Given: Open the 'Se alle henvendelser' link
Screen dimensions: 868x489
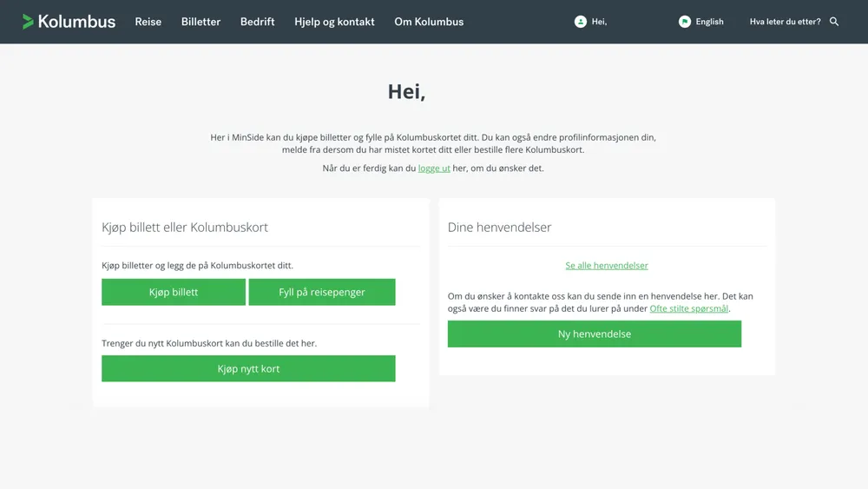Looking at the screenshot, I should click(x=607, y=266).
